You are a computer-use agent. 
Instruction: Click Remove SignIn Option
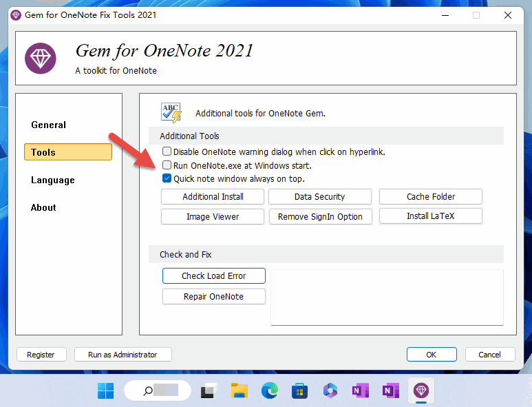tap(320, 216)
